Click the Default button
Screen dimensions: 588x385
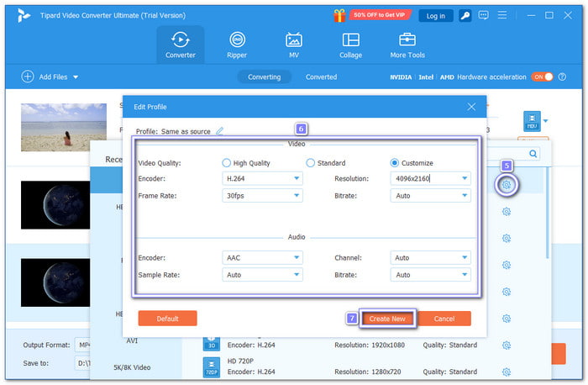pyautogui.click(x=167, y=319)
